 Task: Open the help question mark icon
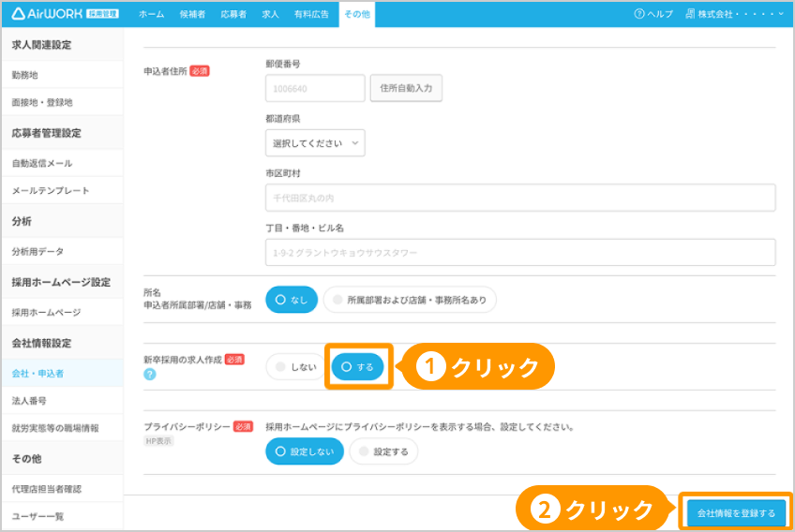[638, 14]
